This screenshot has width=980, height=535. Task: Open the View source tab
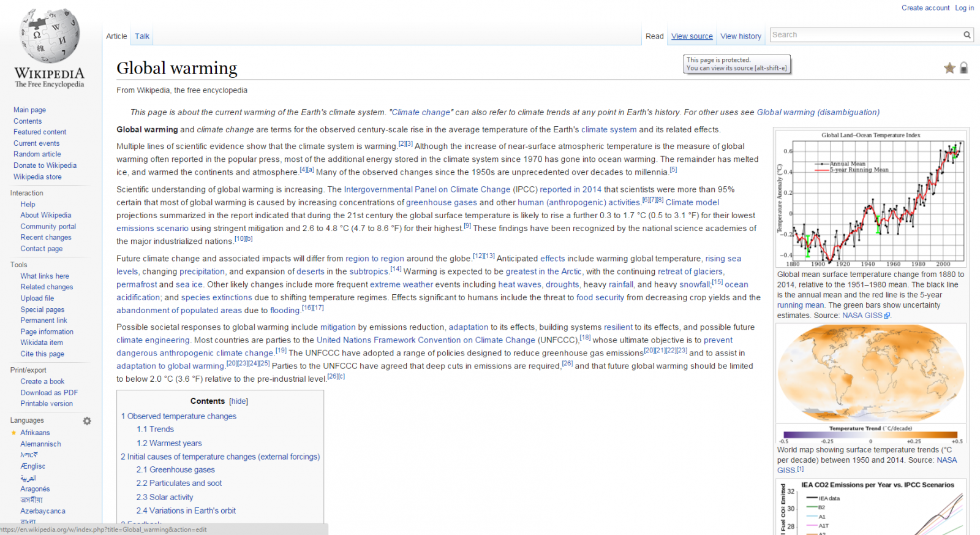(692, 36)
